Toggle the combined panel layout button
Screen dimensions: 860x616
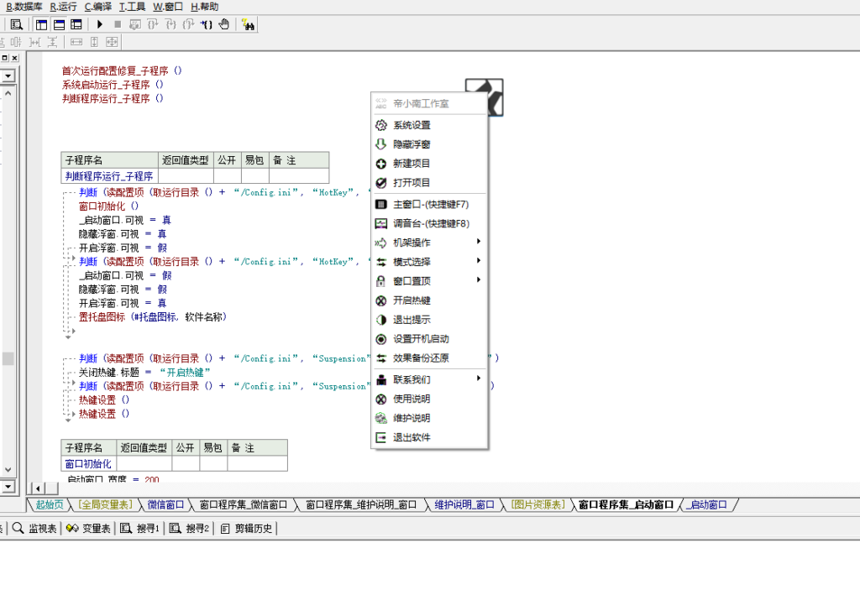coord(76,24)
